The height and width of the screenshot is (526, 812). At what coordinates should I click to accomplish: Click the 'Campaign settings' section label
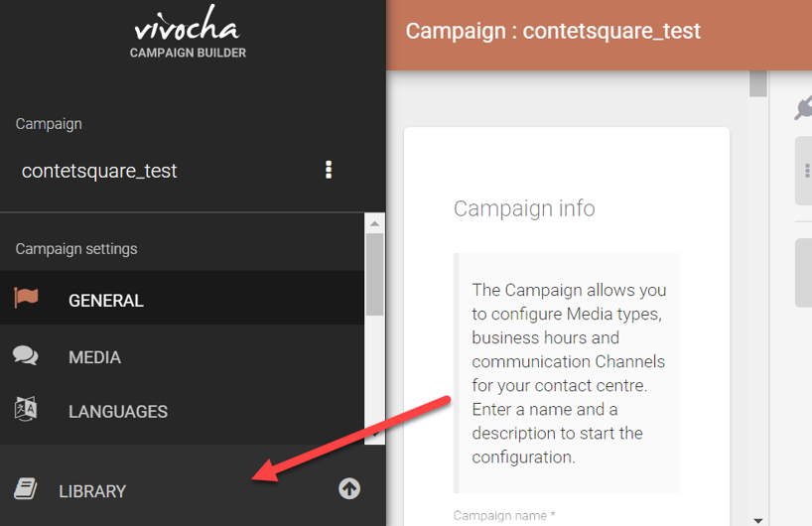click(76, 249)
